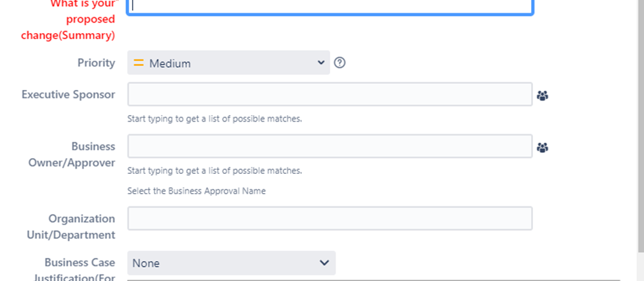Click the Select the Business Approval Name hint
Screen dimensions: 644x281
[x=196, y=191]
